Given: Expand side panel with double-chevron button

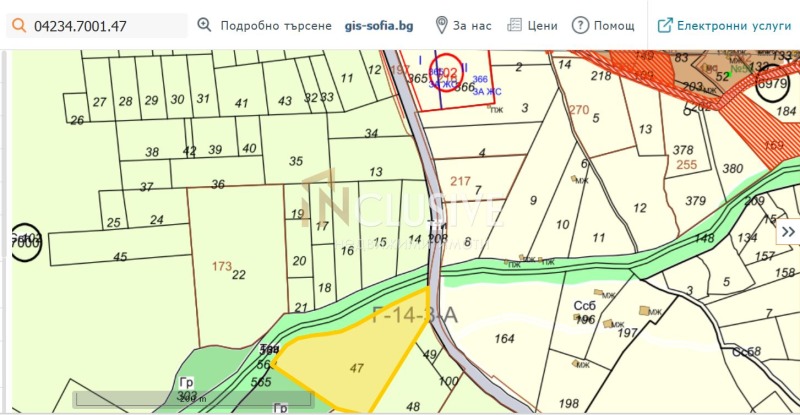Looking at the screenshot, I should (x=788, y=232).
